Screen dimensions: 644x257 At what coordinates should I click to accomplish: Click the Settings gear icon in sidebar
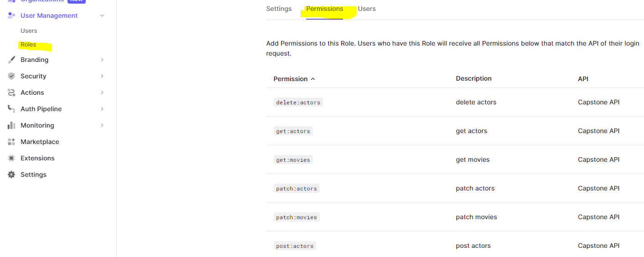click(11, 175)
